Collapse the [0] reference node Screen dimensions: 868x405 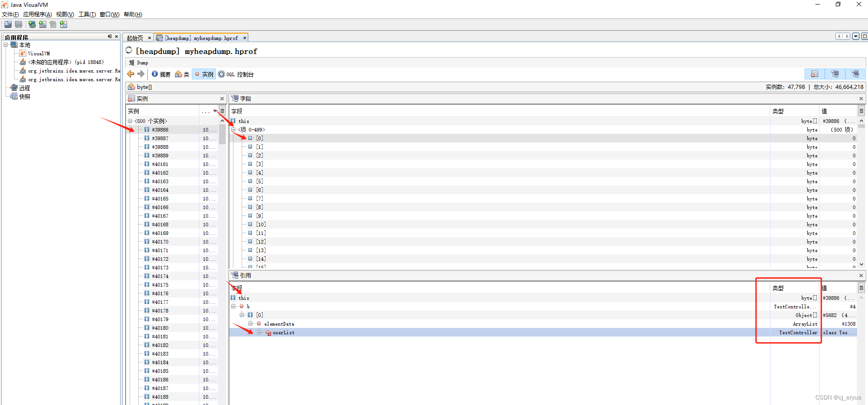tap(242, 315)
